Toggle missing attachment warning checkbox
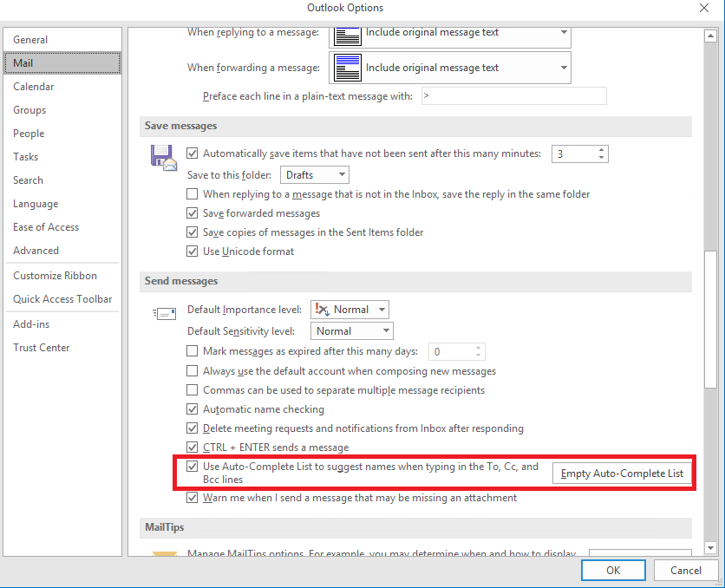725x588 pixels. [x=192, y=498]
